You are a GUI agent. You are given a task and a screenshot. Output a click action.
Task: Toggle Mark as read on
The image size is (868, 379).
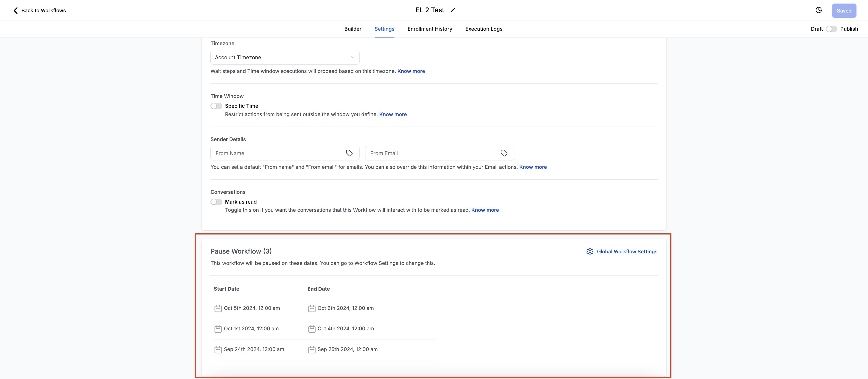tap(216, 202)
